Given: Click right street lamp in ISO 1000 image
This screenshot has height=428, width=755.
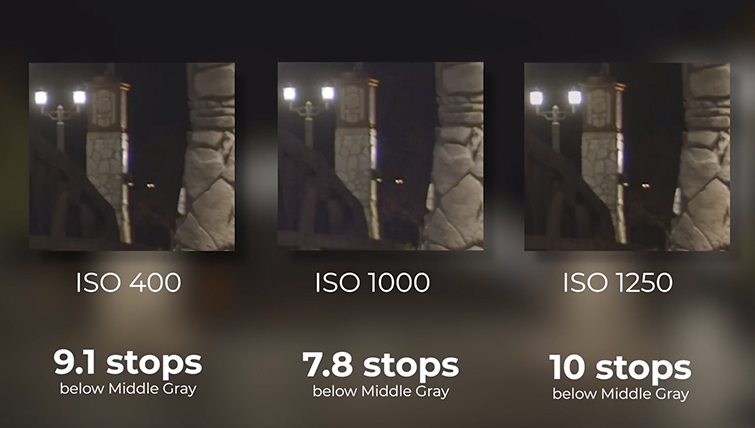Looking at the screenshot, I should click(x=327, y=93).
